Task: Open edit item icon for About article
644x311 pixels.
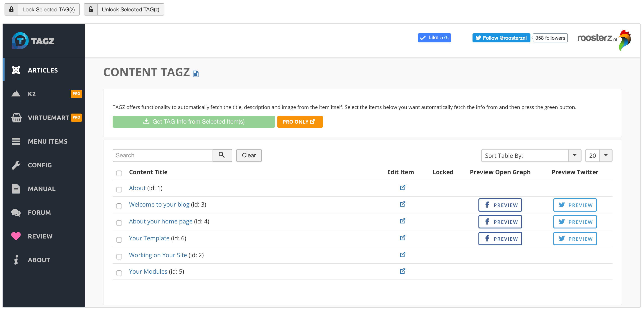Action: point(402,188)
